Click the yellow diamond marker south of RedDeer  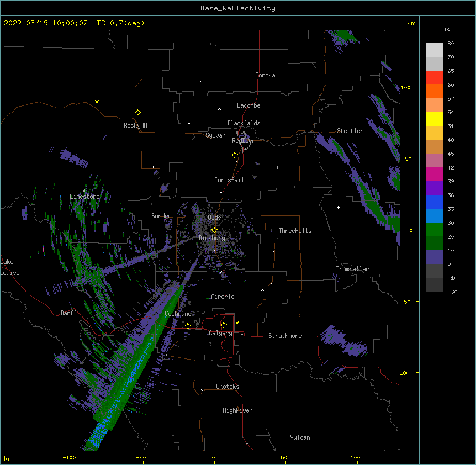tap(235, 155)
